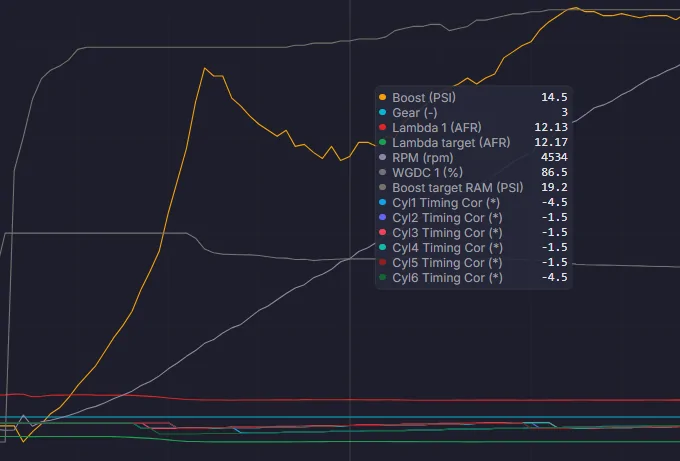The image size is (680, 461).
Task: Click the Cyl1 timing value -4.5
Action: (554, 202)
